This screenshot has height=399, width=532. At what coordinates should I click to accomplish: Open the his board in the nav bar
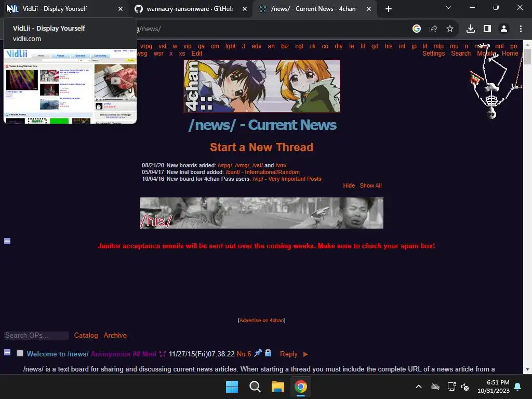389,46
